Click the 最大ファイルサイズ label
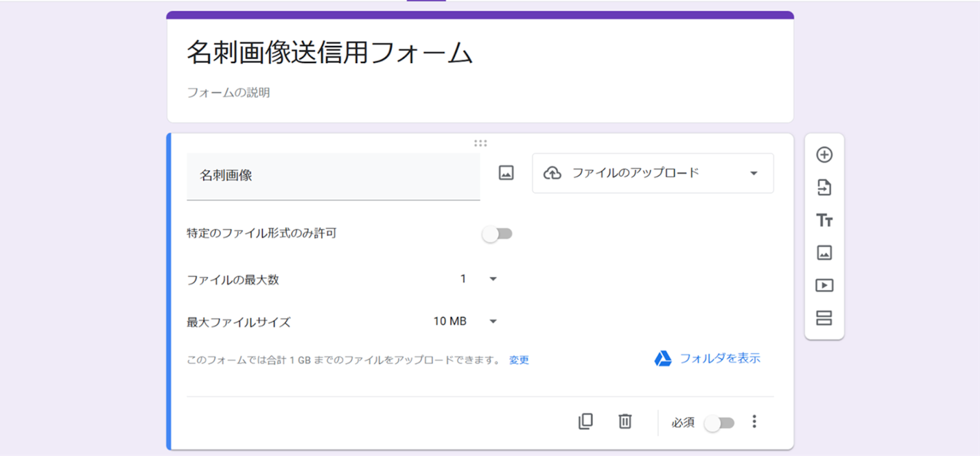This screenshot has width=980, height=456. 238,322
